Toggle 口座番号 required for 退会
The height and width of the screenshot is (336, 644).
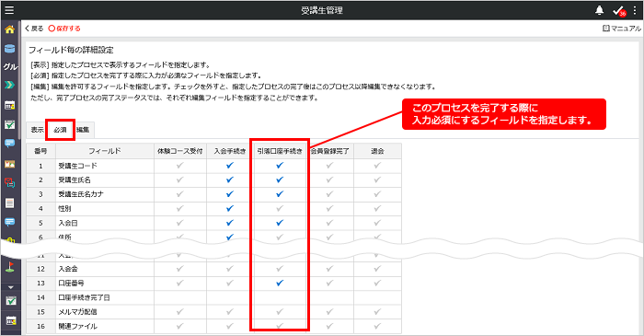pos(377,283)
